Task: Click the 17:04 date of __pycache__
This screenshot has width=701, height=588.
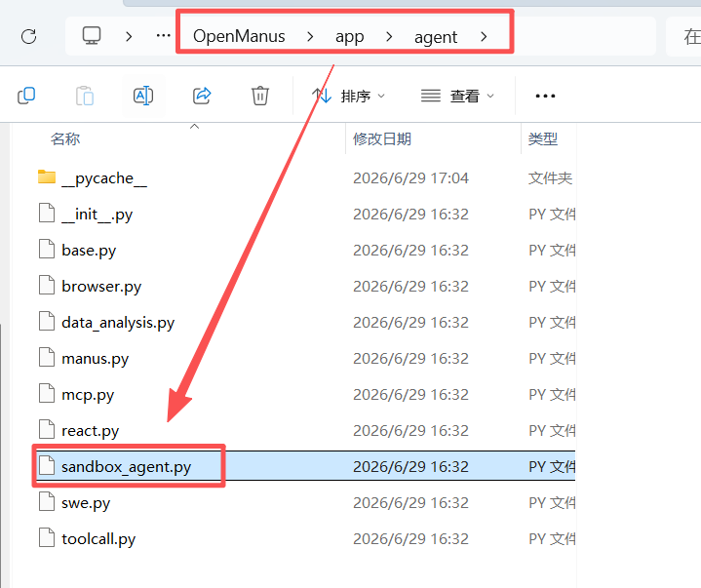Action: 410,178
